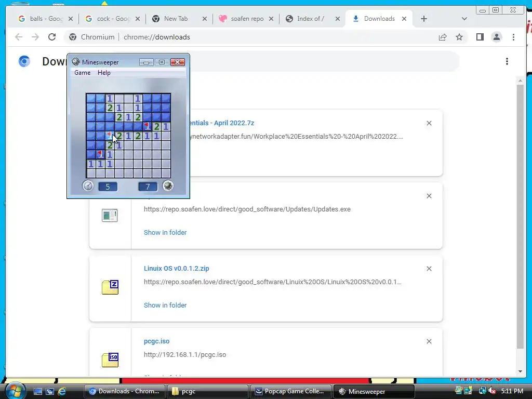
Task: Close the New Tab tab
Action: pos(205,19)
